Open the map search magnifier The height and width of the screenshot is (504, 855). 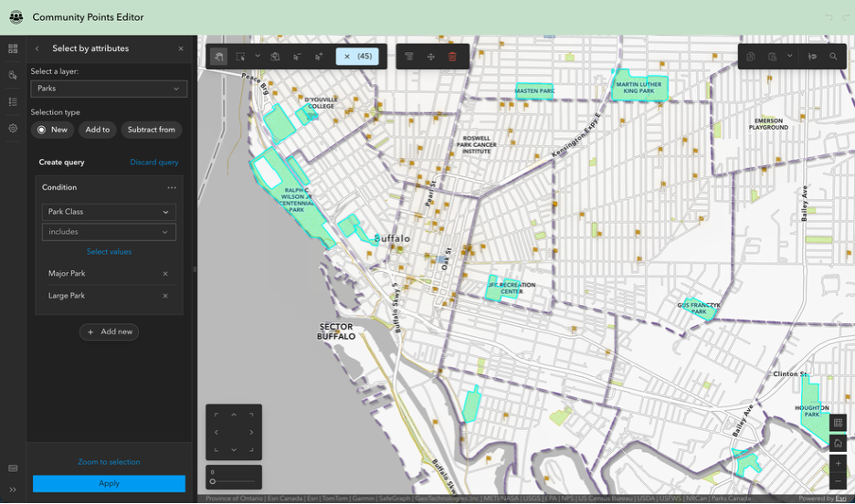pyautogui.click(x=833, y=57)
